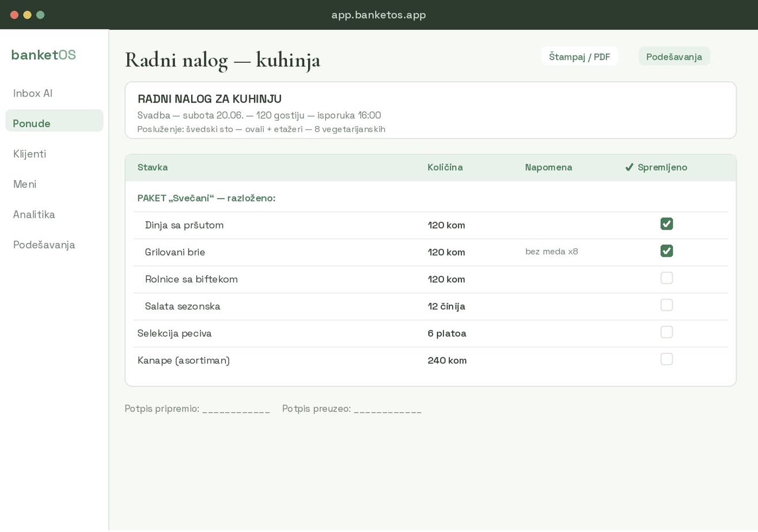This screenshot has height=532, width=758.
Task: Click the "Potpis pripremio" signature line
Action: 198,409
